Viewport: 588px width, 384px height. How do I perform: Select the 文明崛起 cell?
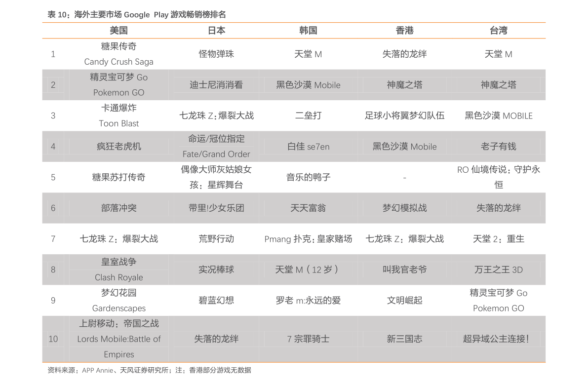tap(404, 301)
